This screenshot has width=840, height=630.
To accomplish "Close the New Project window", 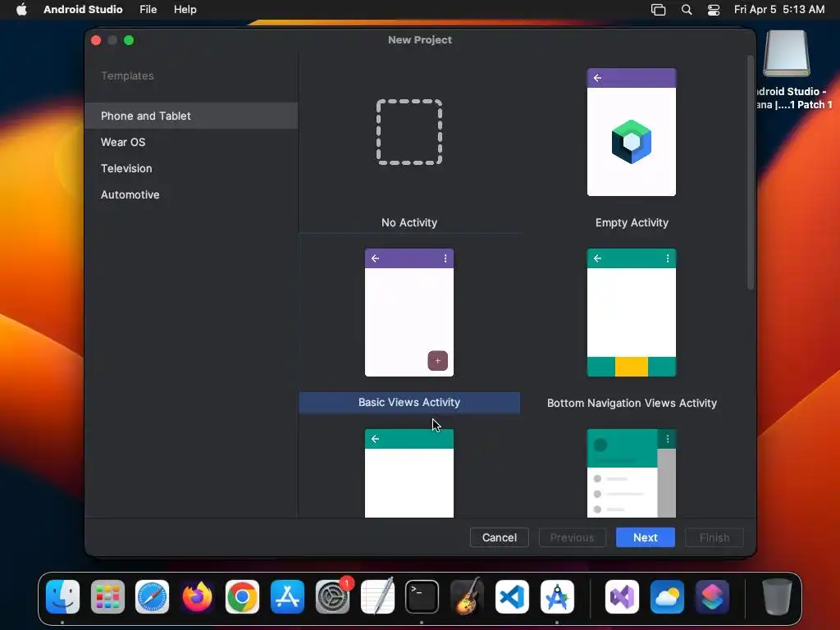I will pyautogui.click(x=97, y=40).
